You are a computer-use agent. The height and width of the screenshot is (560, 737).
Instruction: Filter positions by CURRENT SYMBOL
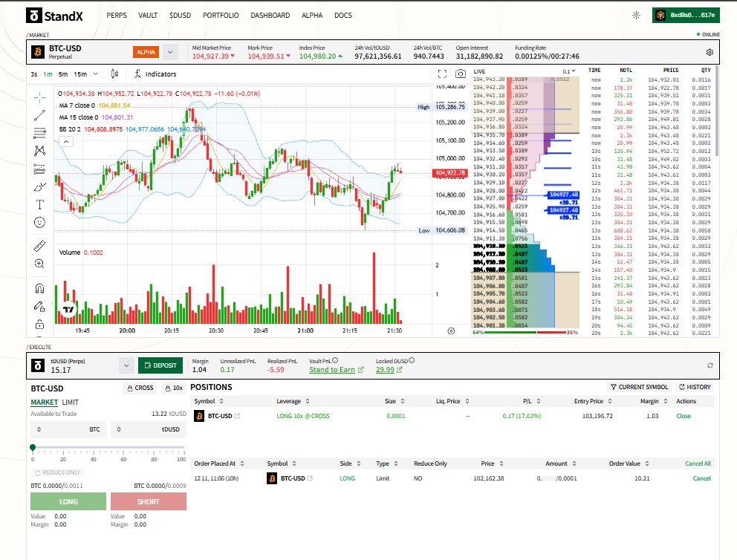coord(639,387)
